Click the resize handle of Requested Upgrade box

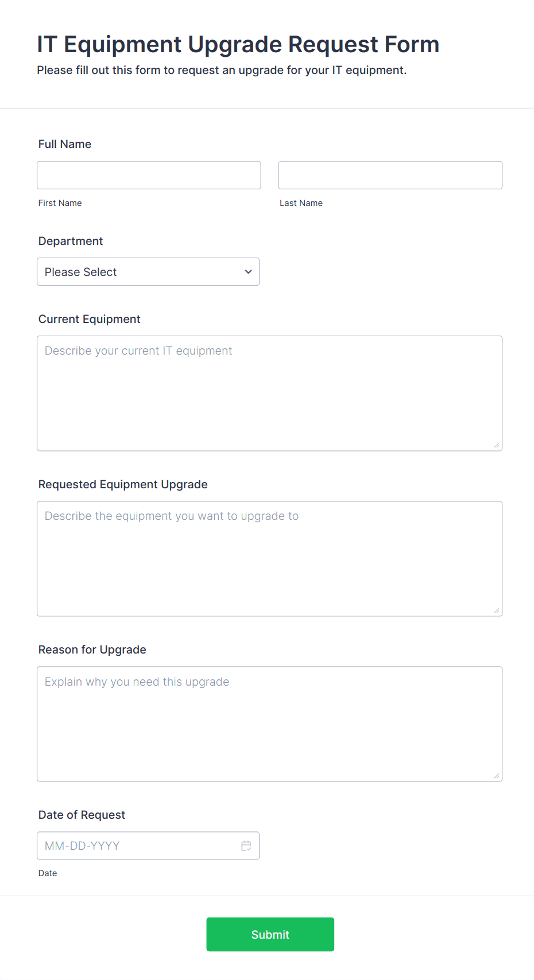point(496,609)
